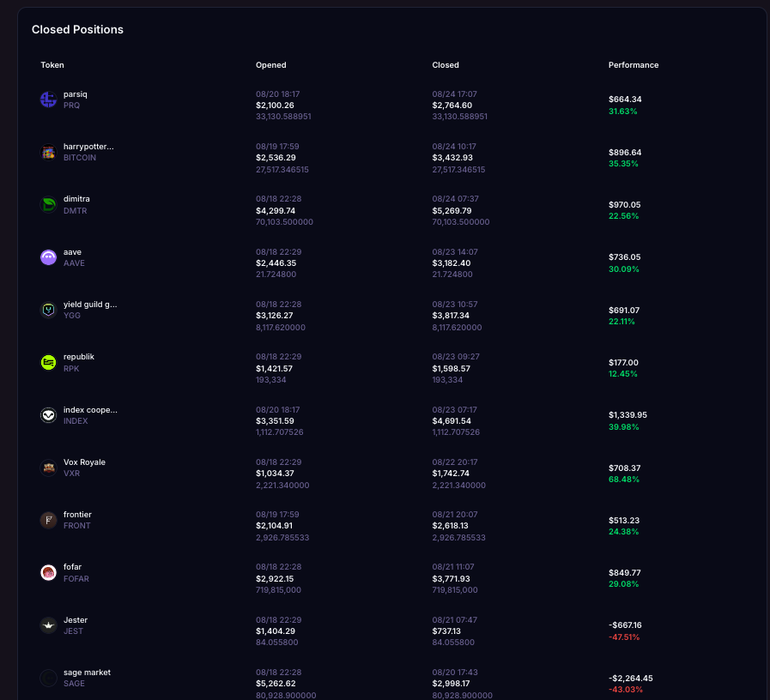The width and height of the screenshot is (770, 700).
Task: Click index performance $1,339.95
Action: 628,415
